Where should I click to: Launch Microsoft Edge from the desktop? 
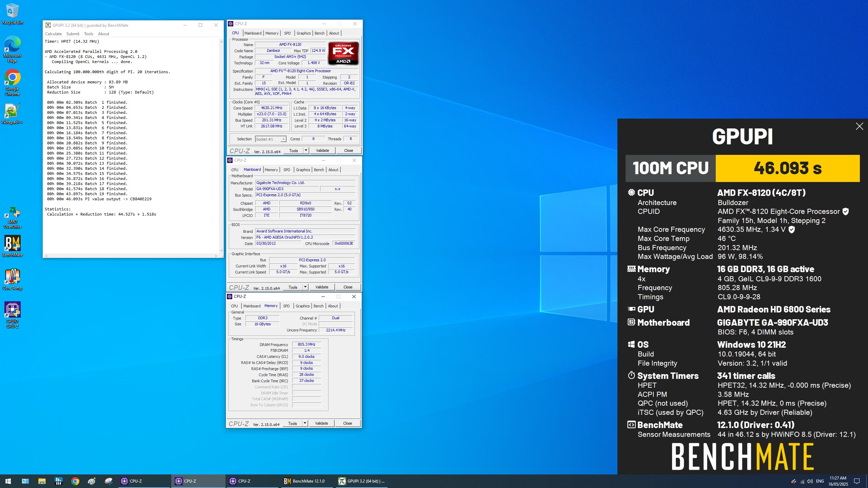click(x=12, y=49)
